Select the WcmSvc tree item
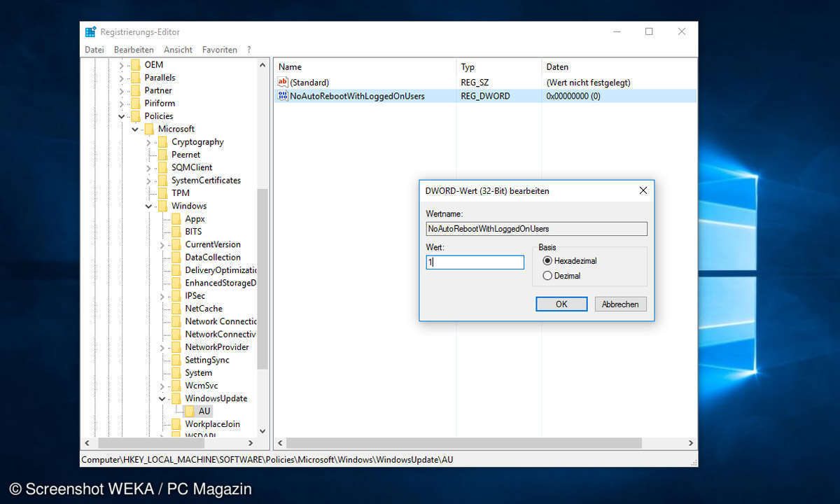The width and height of the screenshot is (840, 504). point(202,386)
